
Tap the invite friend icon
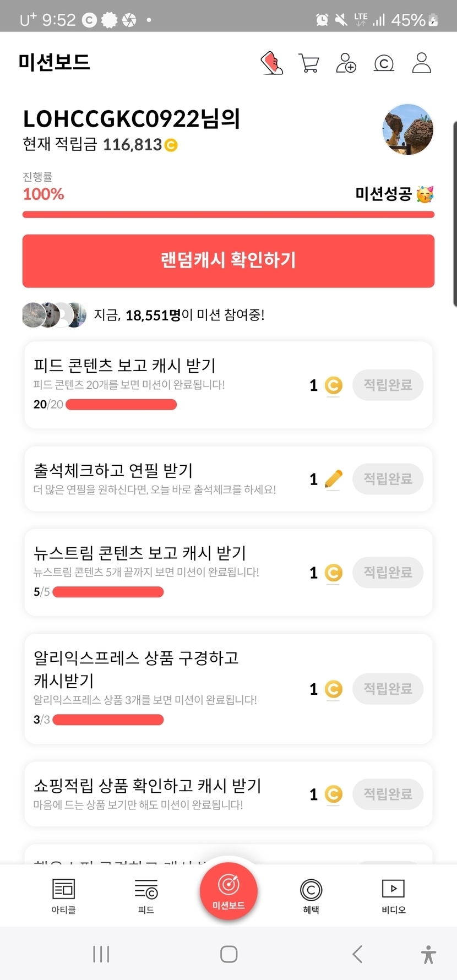click(x=346, y=63)
